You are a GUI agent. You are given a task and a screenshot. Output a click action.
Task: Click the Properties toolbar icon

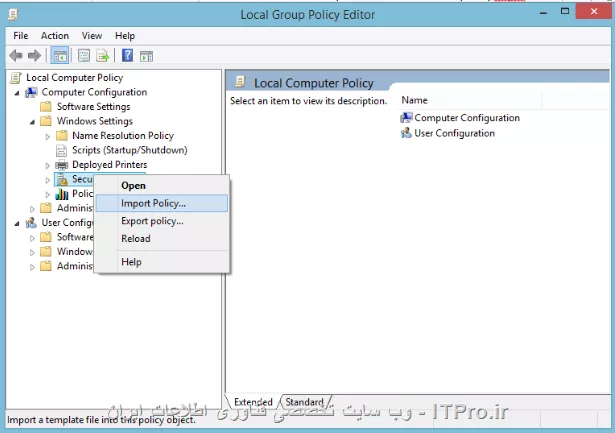[x=84, y=56]
